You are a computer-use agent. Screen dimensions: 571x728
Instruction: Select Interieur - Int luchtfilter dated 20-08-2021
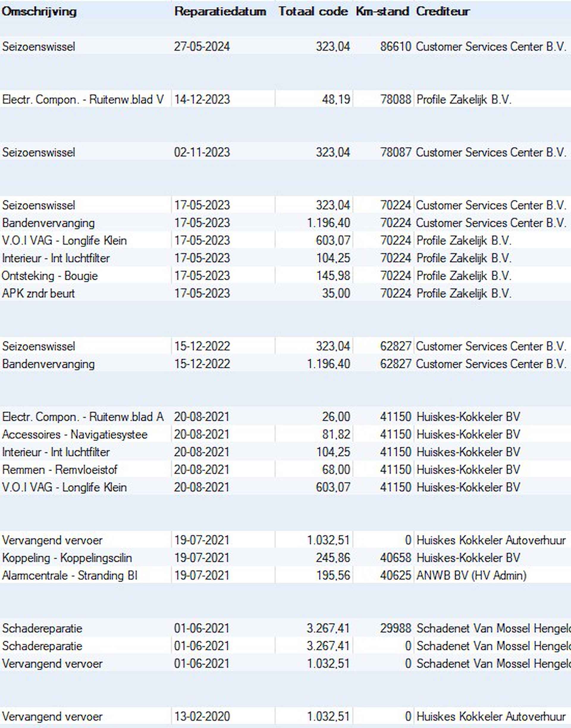pyautogui.click(x=56, y=452)
